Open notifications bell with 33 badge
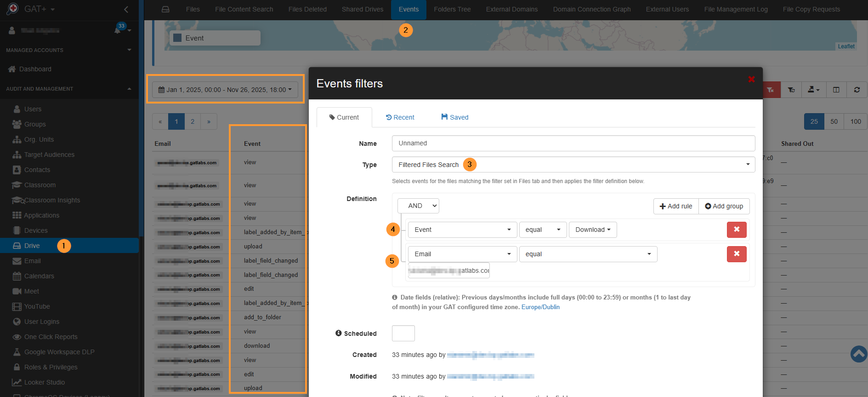Screen dimensions: 868x397 tap(118, 30)
